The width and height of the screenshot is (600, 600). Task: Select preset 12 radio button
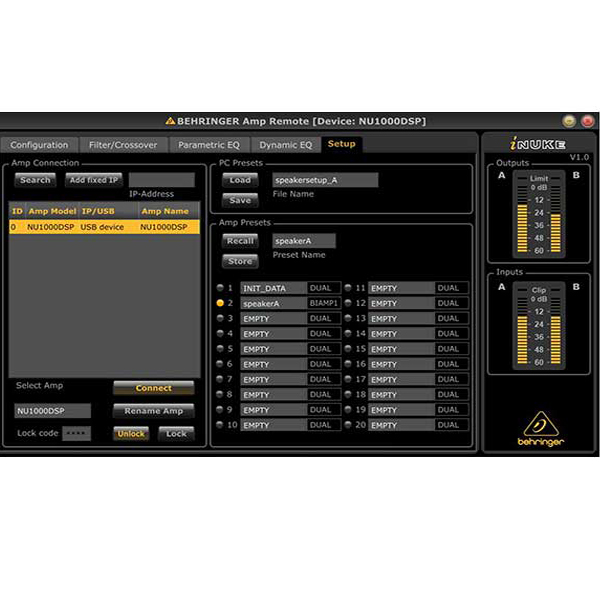(348, 303)
